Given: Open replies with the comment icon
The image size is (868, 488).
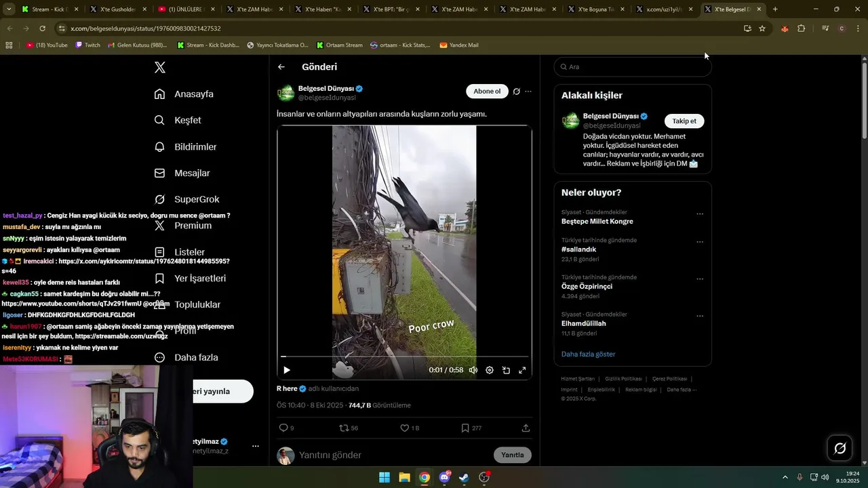Looking at the screenshot, I should click(x=283, y=428).
